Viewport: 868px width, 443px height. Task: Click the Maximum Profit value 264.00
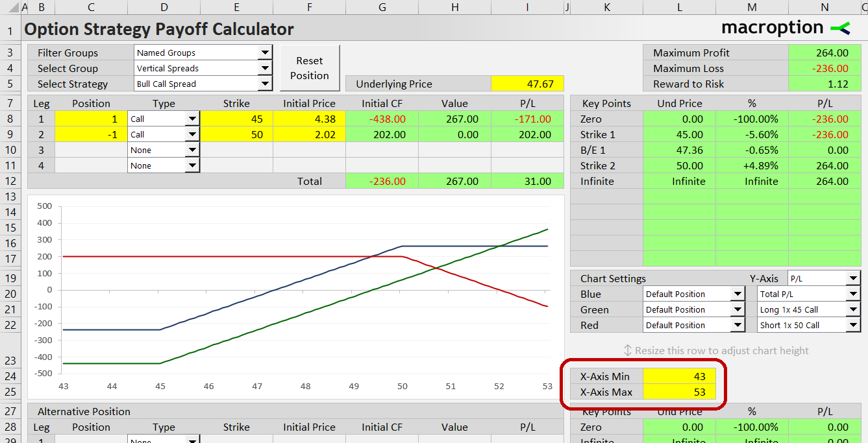point(825,53)
